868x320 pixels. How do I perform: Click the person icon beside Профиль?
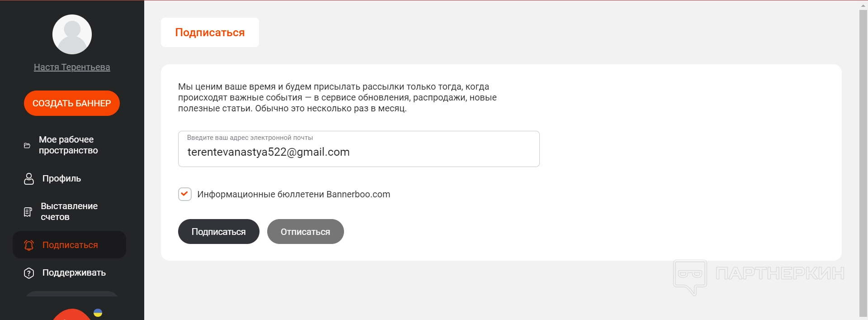(x=29, y=179)
